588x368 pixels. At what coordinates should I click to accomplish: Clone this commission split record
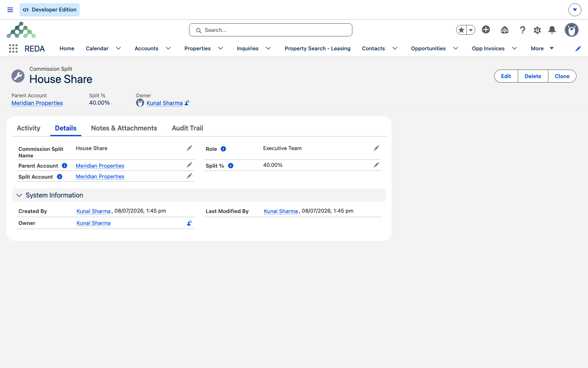click(x=562, y=76)
